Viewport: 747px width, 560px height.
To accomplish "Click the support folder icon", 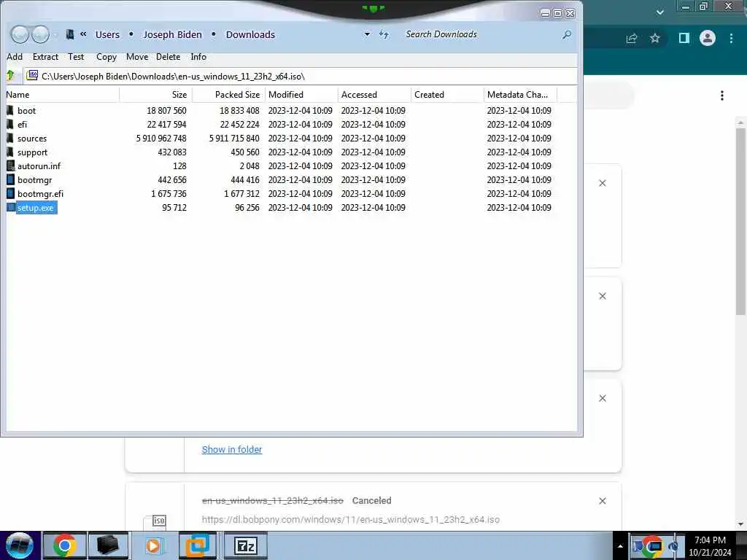I will click(x=10, y=152).
